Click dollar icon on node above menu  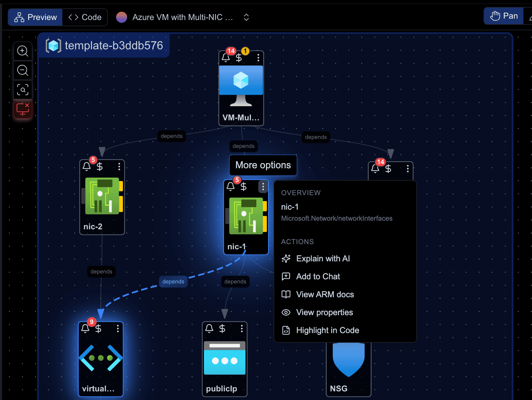(388, 169)
